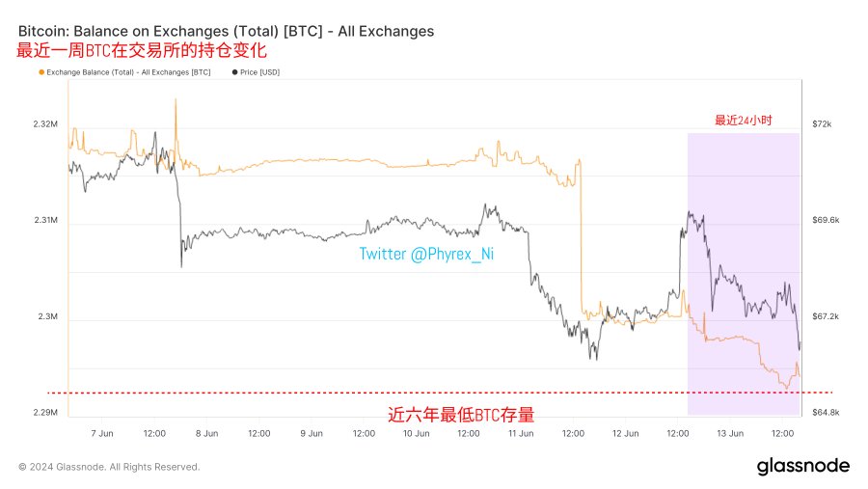Click the black Price legend dot
This screenshot has height=489, width=868.
pyautogui.click(x=235, y=72)
